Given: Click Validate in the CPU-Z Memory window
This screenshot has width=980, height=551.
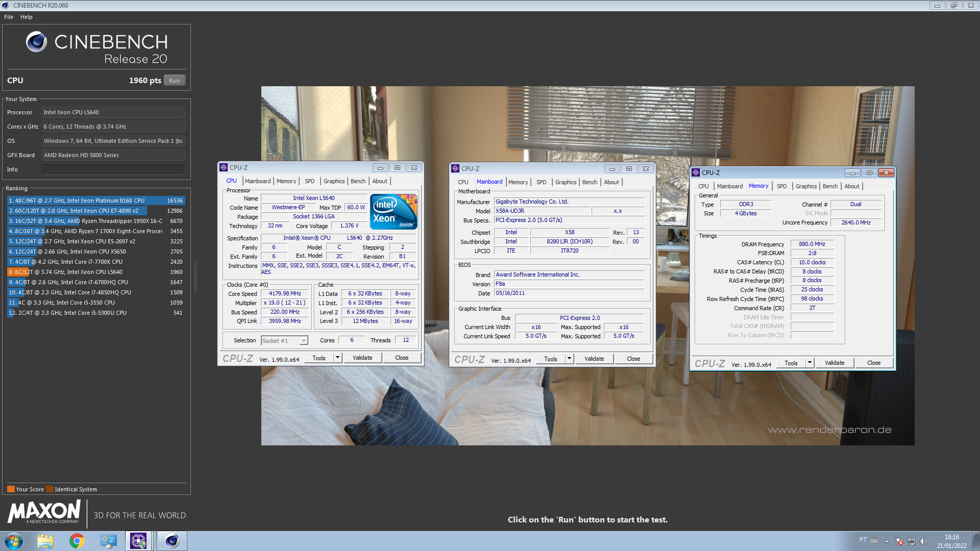Looking at the screenshot, I should click(835, 363).
